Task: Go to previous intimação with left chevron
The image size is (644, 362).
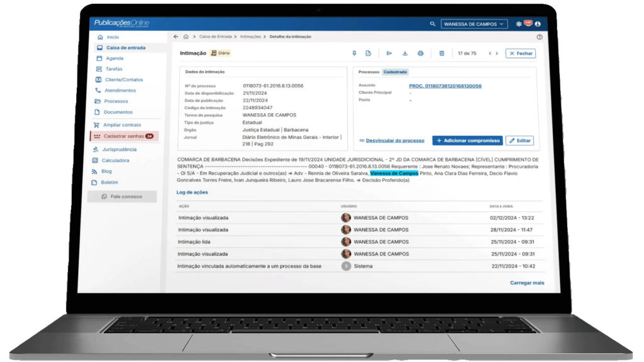Action: coord(489,53)
